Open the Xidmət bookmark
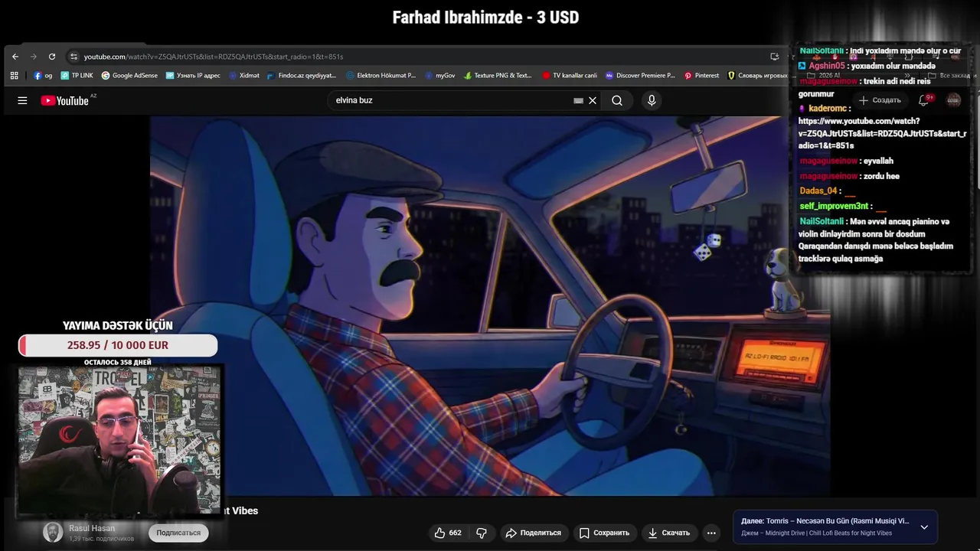The width and height of the screenshot is (980, 551). tap(244, 76)
